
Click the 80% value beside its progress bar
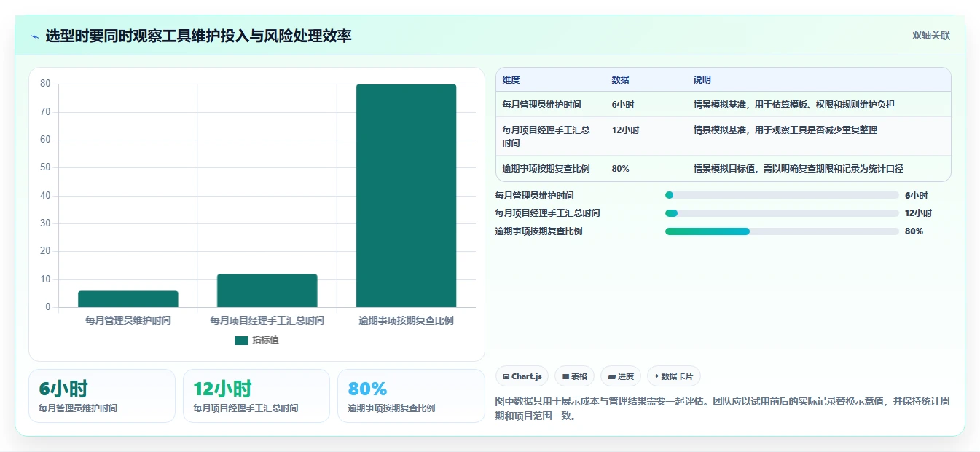(914, 231)
